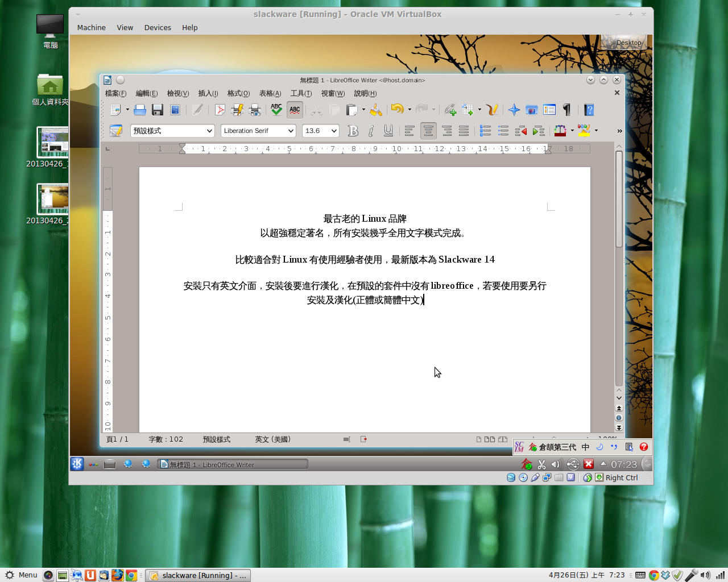This screenshot has height=582, width=728.
Task: Align paragraph left
Action: coord(409,131)
